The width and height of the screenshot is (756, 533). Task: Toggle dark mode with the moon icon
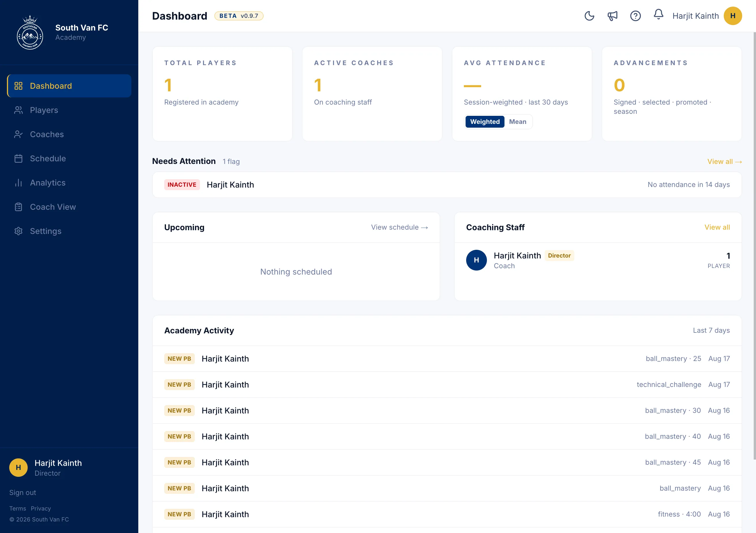point(589,16)
